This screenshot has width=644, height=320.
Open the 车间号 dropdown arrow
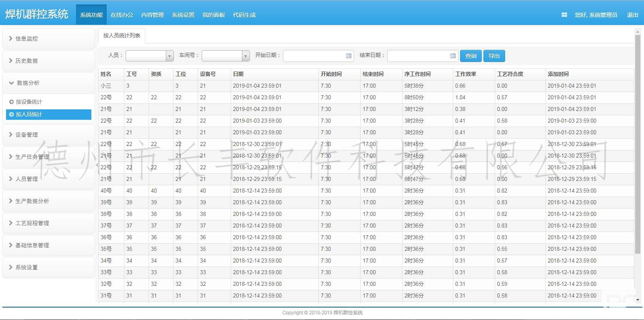coord(246,56)
